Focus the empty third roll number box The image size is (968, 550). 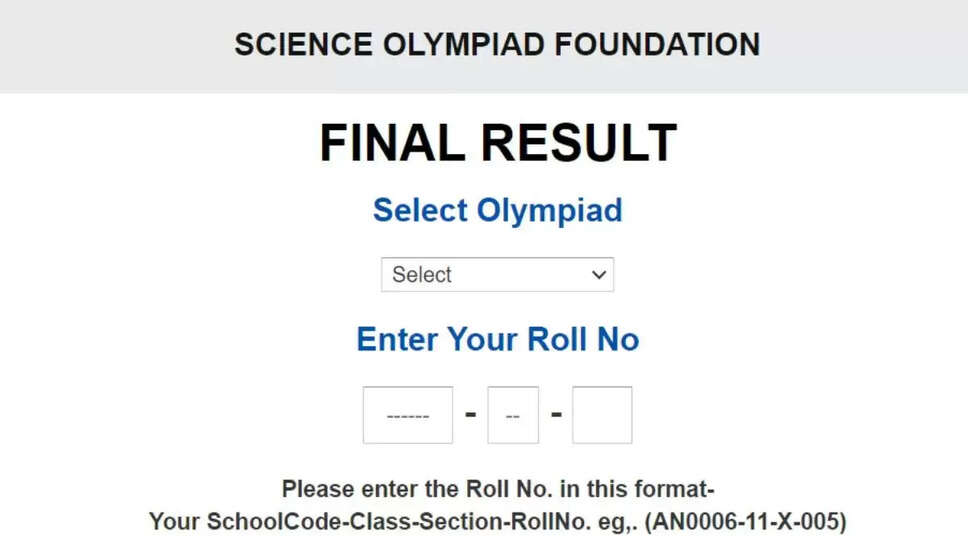[602, 415]
